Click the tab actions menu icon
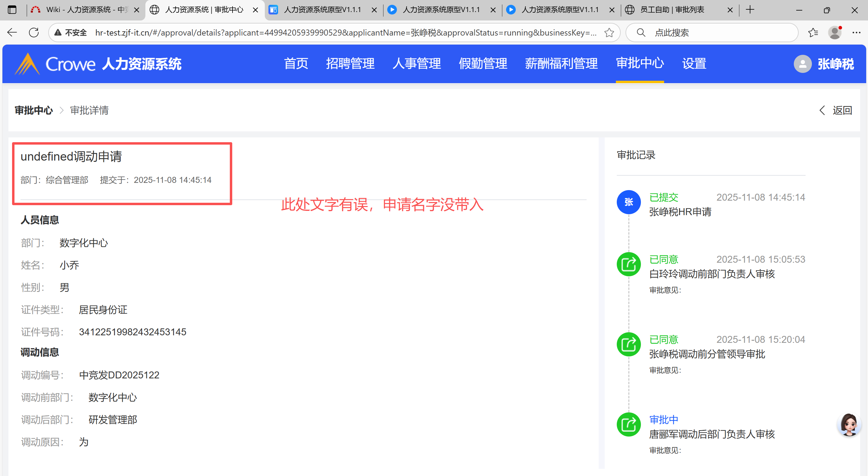868x476 pixels. point(12,10)
